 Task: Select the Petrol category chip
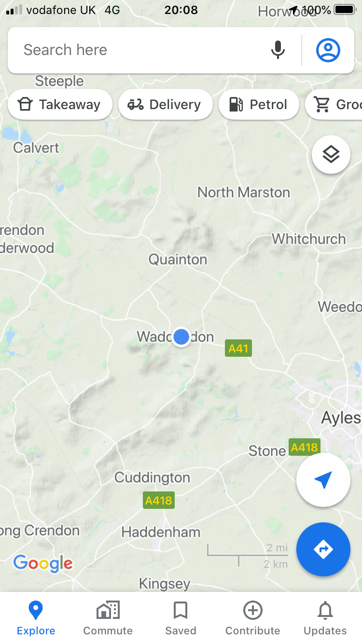point(259,104)
